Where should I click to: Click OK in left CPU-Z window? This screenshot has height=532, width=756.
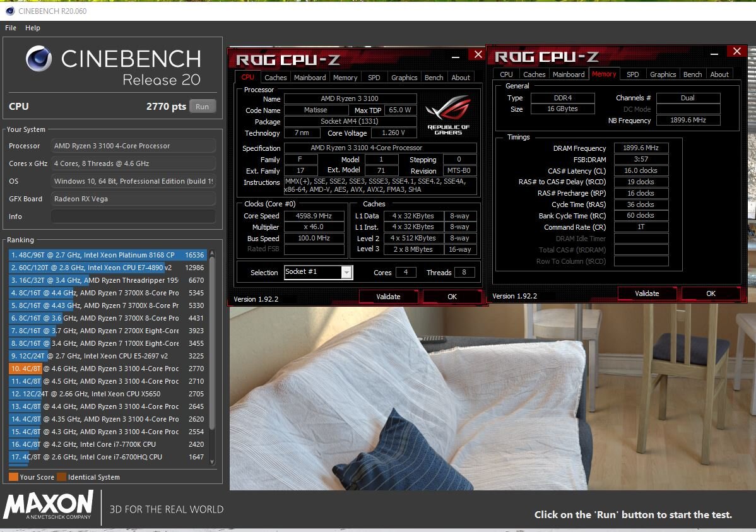pyautogui.click(x=452, y=297)
